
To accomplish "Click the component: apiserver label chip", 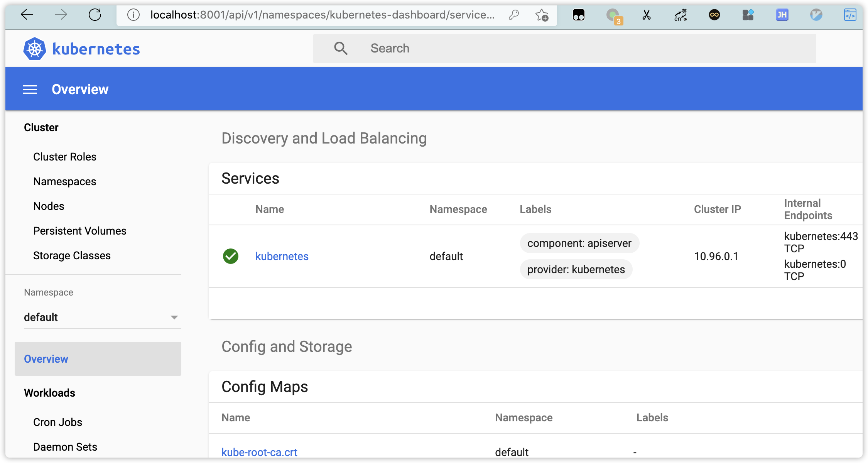I will (579, 243).
